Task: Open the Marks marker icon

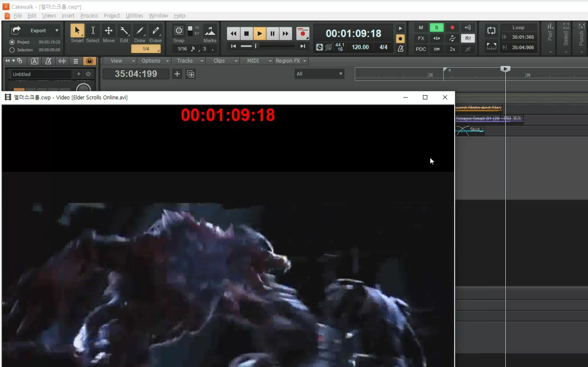Action: coord(210,31)
